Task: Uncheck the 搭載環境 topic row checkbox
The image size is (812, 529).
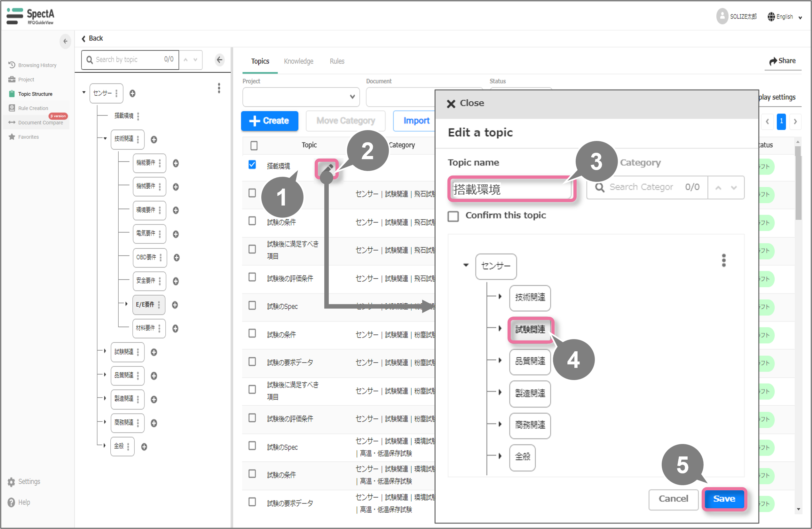Action: (x=252, y=165)
